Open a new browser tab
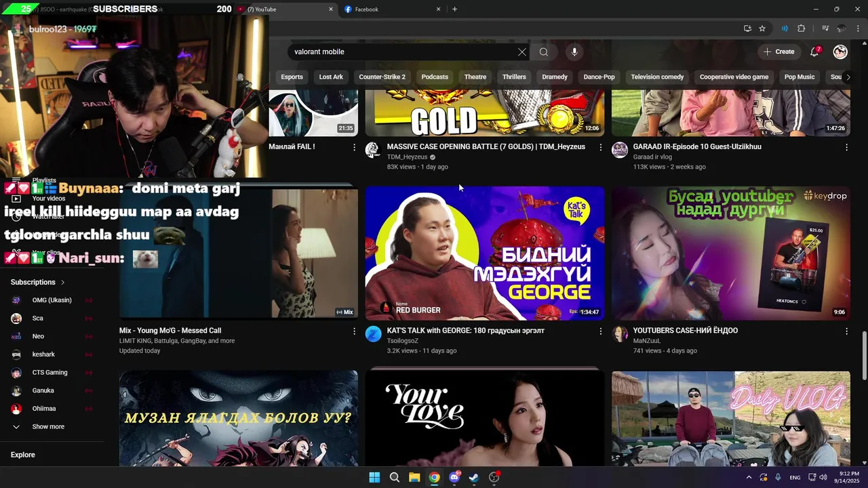Image resolution: width=868 pixels, height=488 pixels. coord(454,9)
